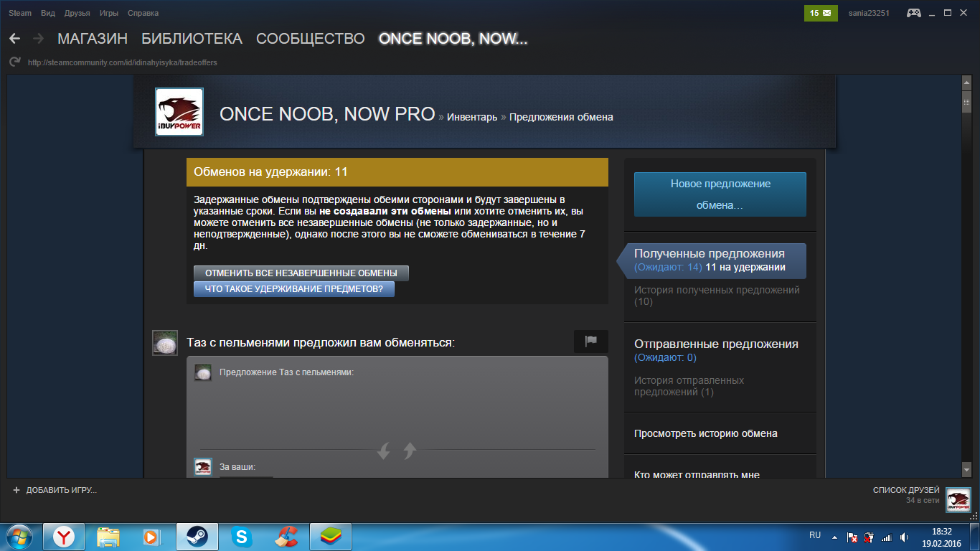
Task: Open BlueStacks from the taskbar
Action: [330, 536]
